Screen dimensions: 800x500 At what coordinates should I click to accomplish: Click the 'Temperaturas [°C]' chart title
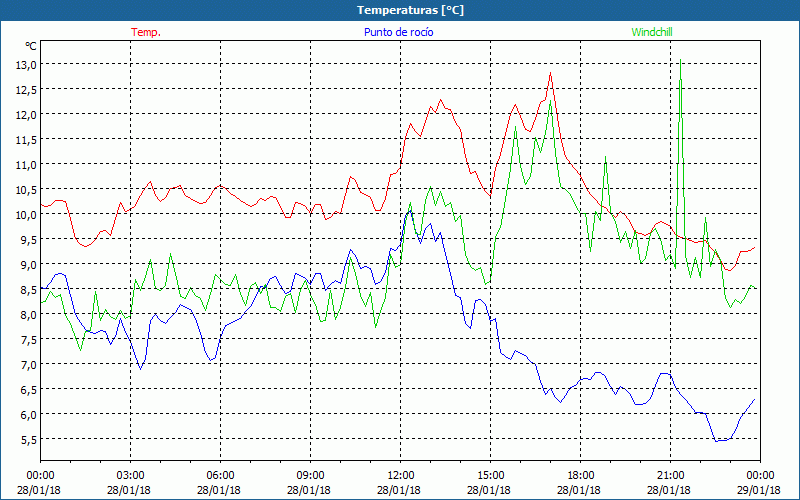tap(410, 10)
